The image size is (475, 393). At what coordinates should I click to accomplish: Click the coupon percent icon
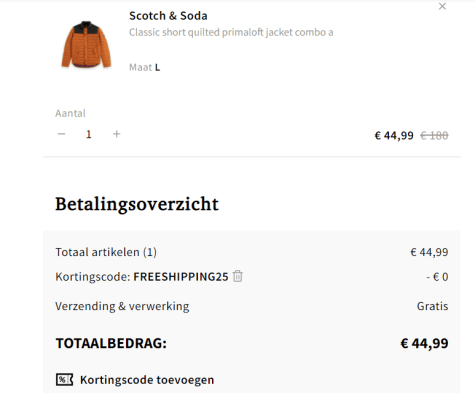(64, 379)
